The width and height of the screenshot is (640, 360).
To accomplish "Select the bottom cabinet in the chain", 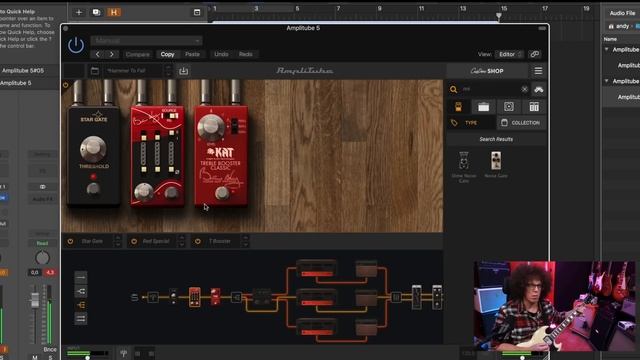I will click(x=366, y=327).
